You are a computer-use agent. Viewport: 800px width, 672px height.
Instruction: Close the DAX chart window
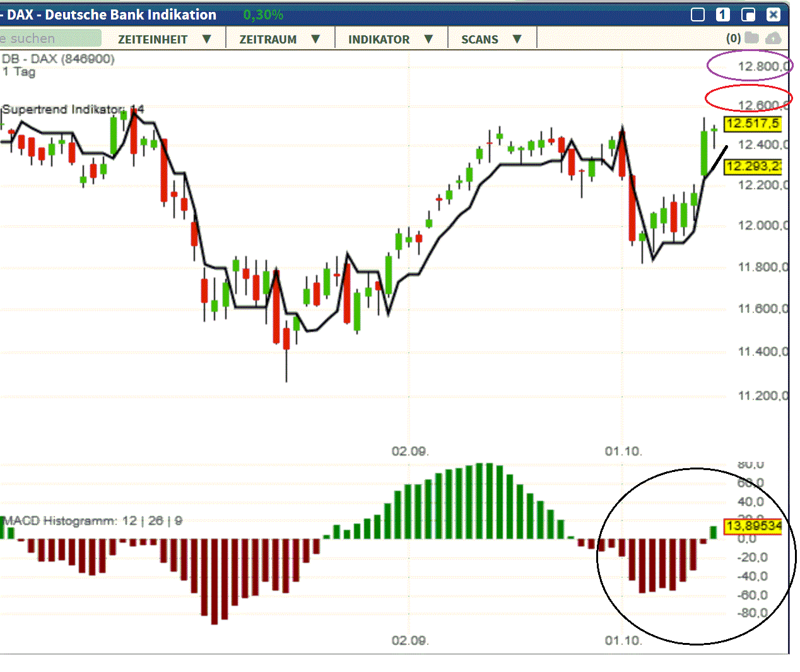tap(774, 15)
